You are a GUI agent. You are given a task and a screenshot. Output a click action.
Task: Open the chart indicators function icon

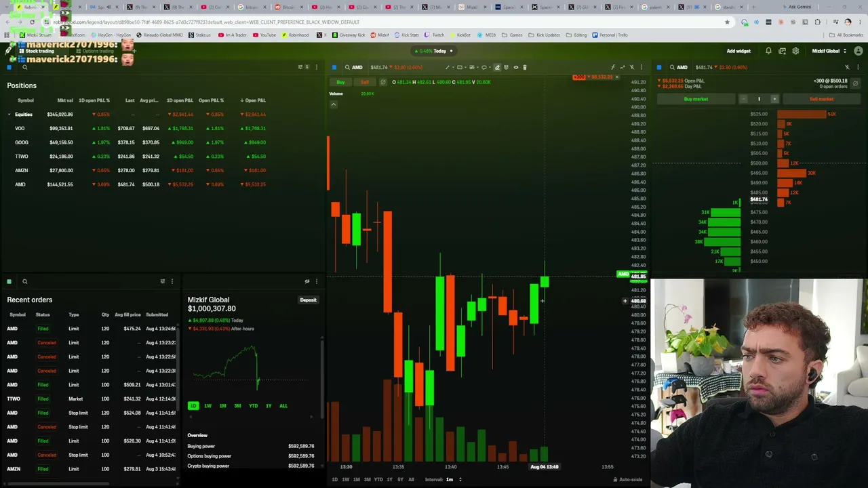(613, 67)
